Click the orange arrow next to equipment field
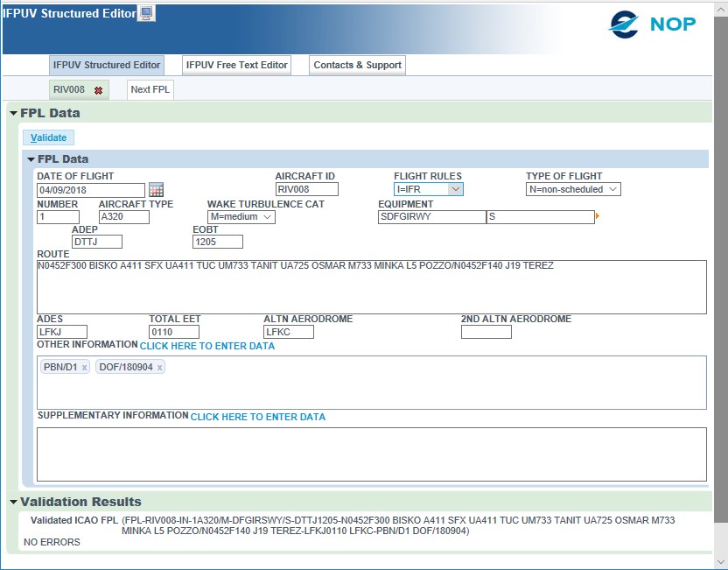 click(598, 216)
